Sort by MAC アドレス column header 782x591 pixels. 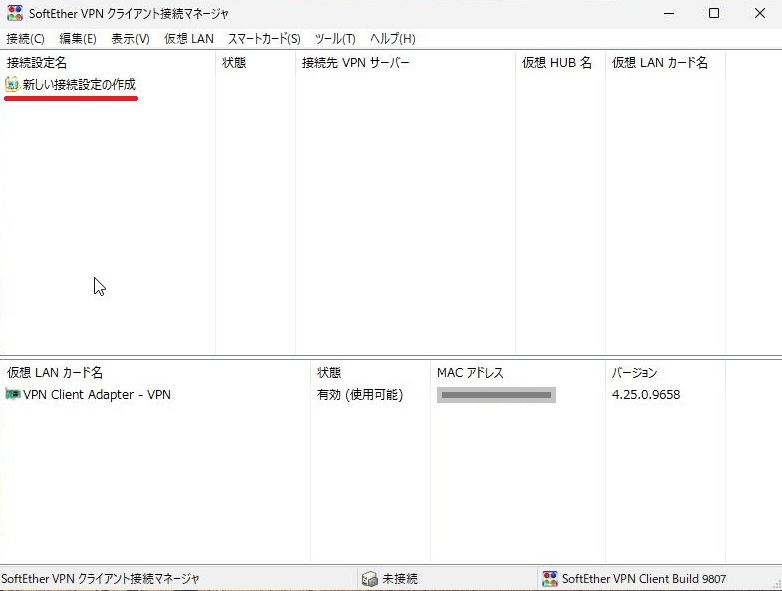click(518, 373)
